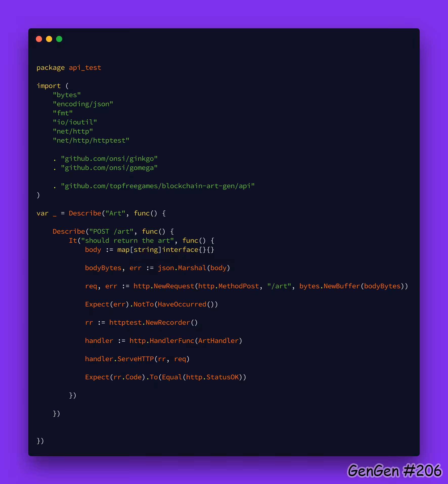Click the Expect(err).NotTo(HaveOccurred()) line
The image size is (448, 484).
pos(151,304)
